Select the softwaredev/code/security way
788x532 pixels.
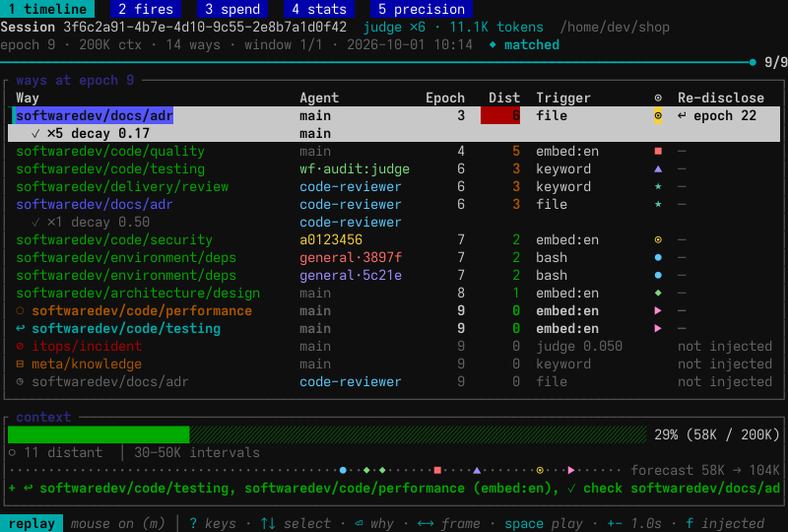click(x=114, y=239)
